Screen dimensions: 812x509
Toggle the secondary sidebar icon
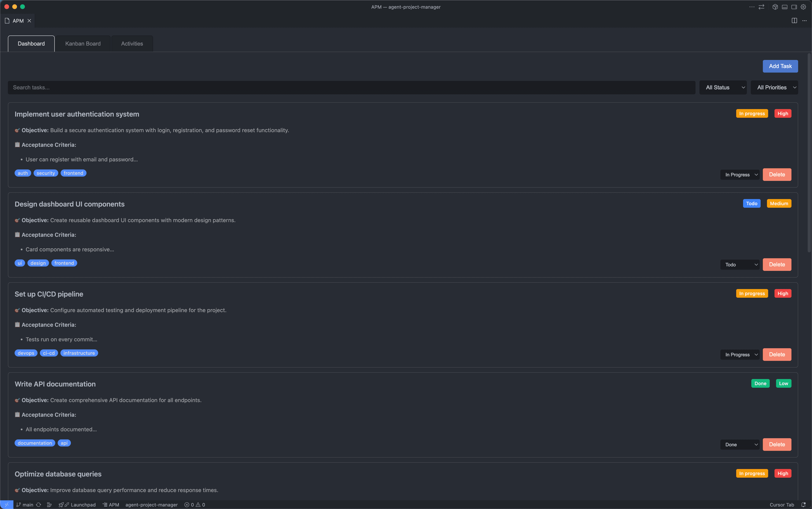coord(794,7)
